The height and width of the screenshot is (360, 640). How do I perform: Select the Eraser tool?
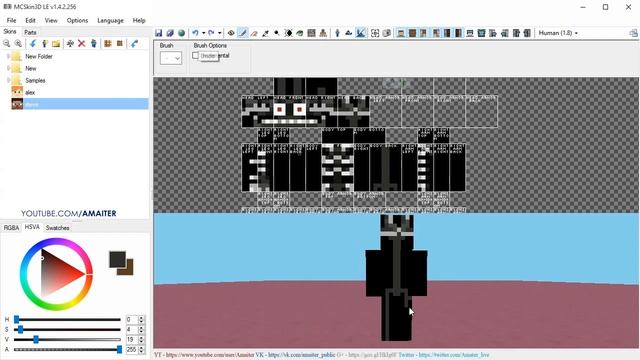click(x=254, y=33)
